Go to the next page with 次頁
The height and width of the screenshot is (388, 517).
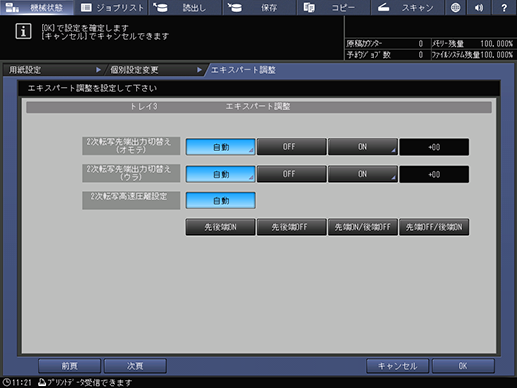click(135, 366)
